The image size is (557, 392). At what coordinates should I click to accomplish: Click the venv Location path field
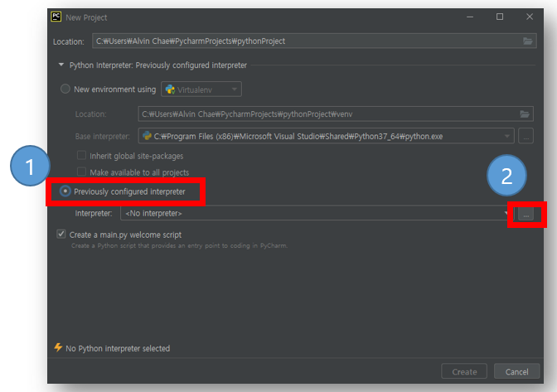[336, 114]
